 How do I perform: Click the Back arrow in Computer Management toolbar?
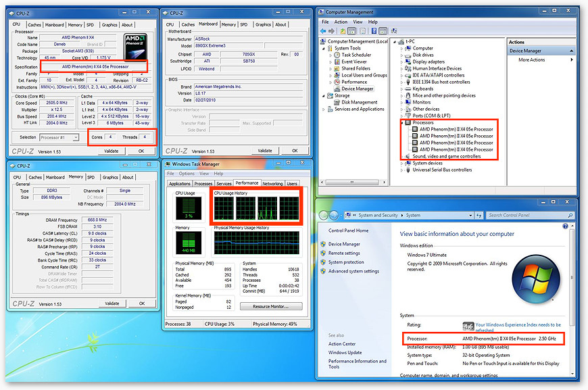(323, 31)
